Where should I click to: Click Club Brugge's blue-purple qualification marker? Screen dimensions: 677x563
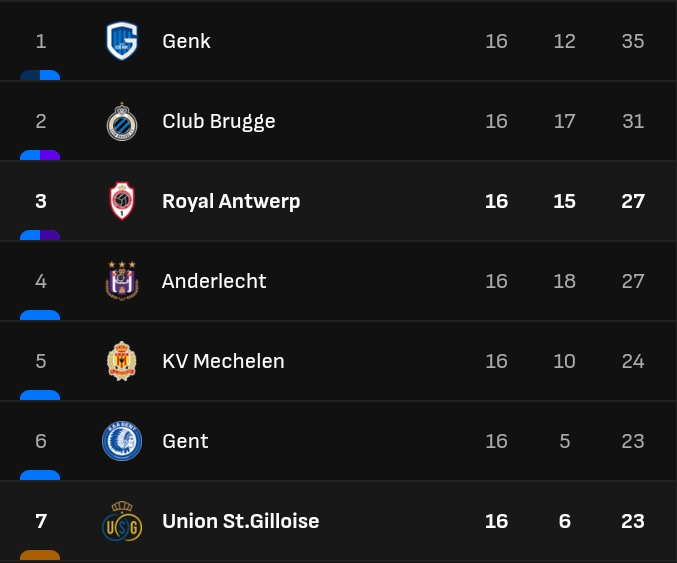[40, 155]
